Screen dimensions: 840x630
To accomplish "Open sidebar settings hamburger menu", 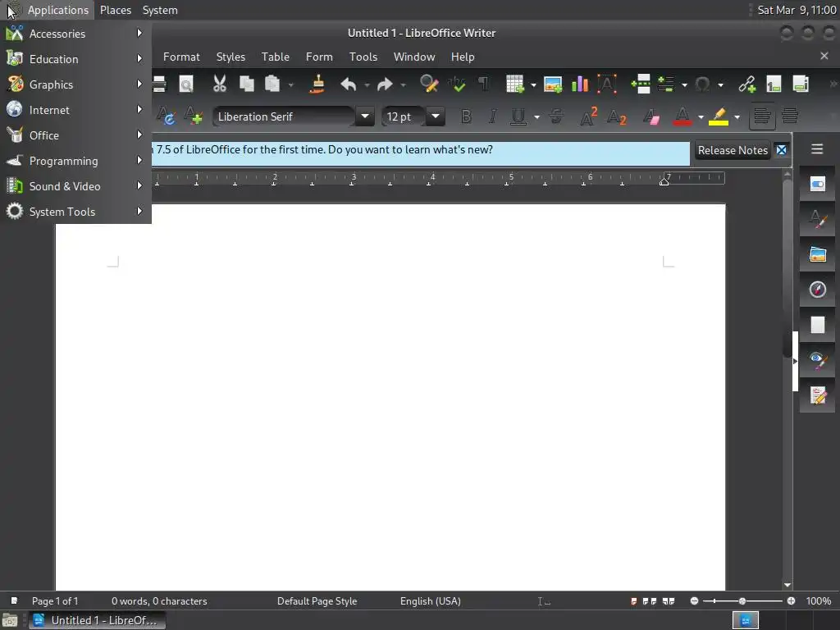I will [817, 149].
